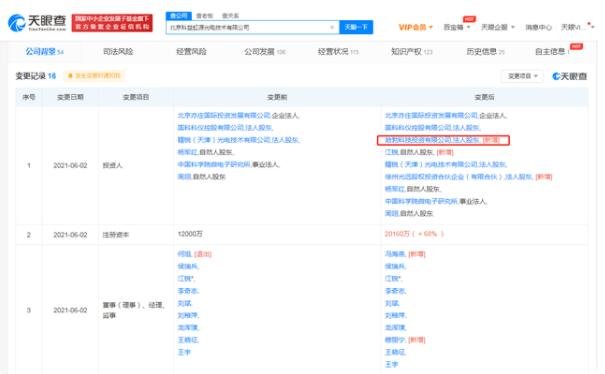Expand the 天眼企服 menu
Screen dimensions: 605x374
click(498, 27)
